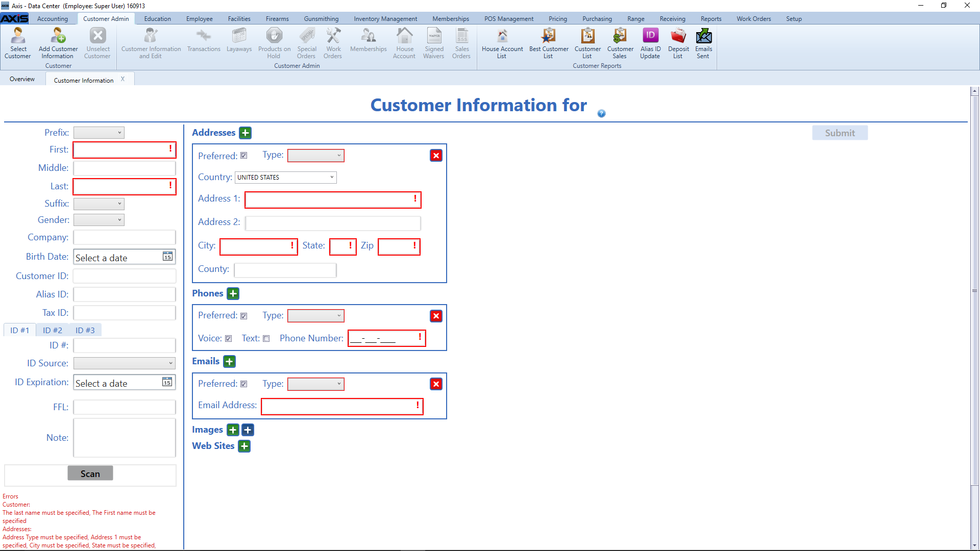Click the First name field
This screenshot has height=551, width=980.
point(125,150)
